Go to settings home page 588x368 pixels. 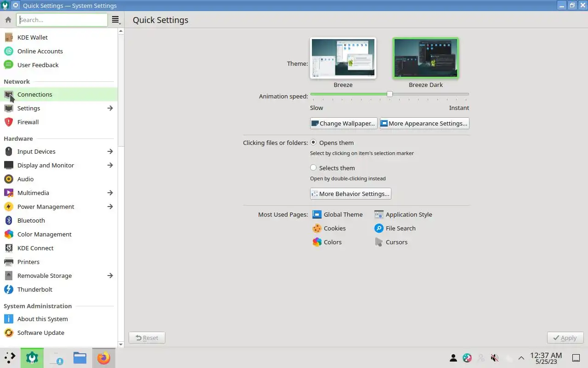tap(8, 20)
